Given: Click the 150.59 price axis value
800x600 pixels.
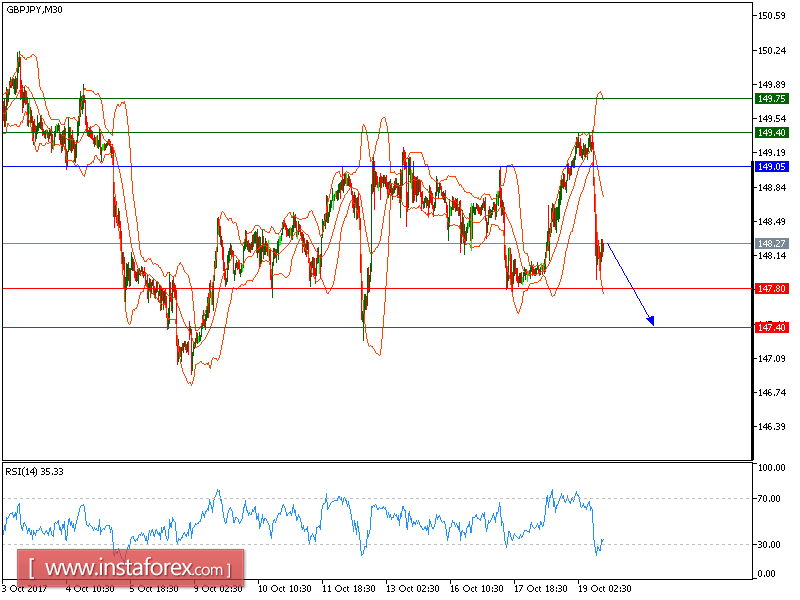Looking at the screenshot, I should [x=771, y=16].
